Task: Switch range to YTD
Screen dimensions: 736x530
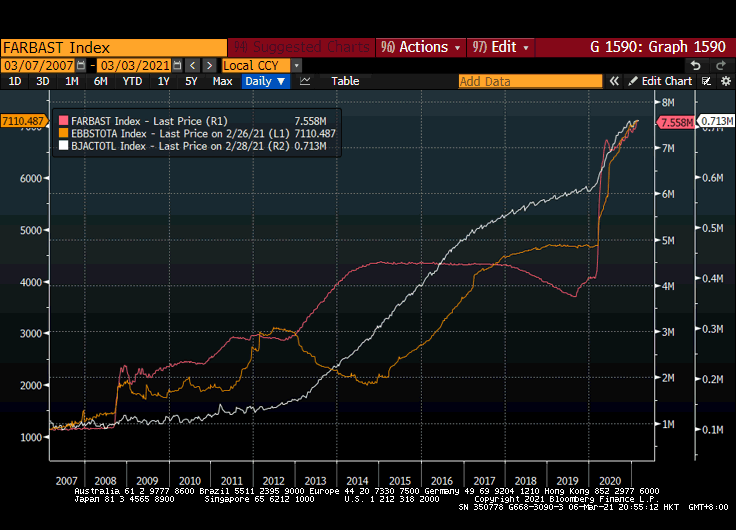Action: (132, 81)
